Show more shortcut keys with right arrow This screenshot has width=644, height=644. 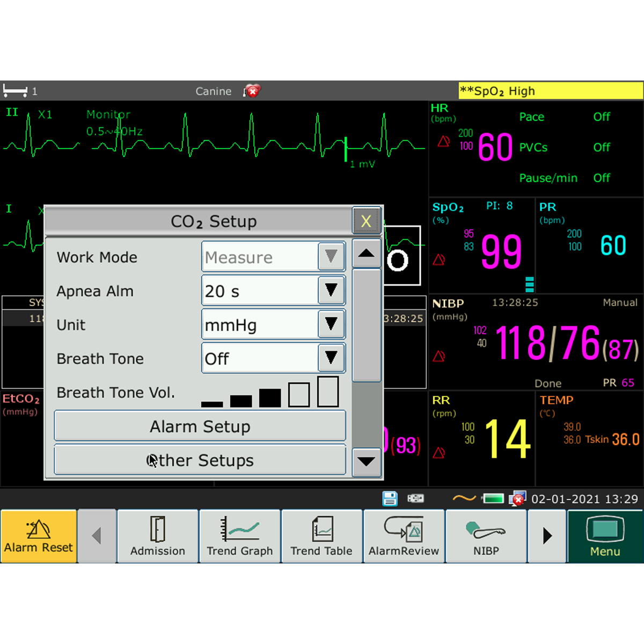click(x=547, y=536)
